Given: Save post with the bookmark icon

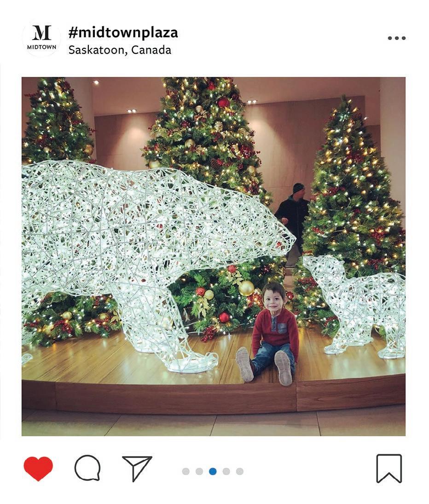Looking at the screenshot, I should point(389,468).
